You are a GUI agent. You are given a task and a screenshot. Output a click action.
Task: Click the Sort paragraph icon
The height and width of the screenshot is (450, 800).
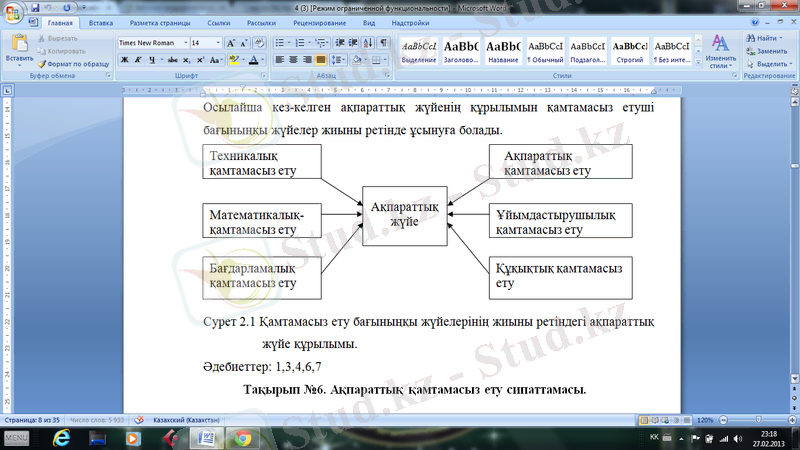click(x=367, y=43)
